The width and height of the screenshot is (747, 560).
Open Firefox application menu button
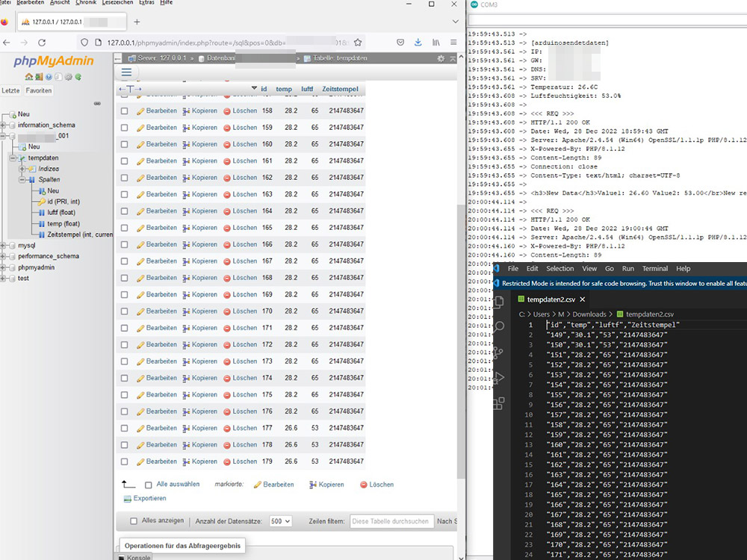(x=453, y=43)
